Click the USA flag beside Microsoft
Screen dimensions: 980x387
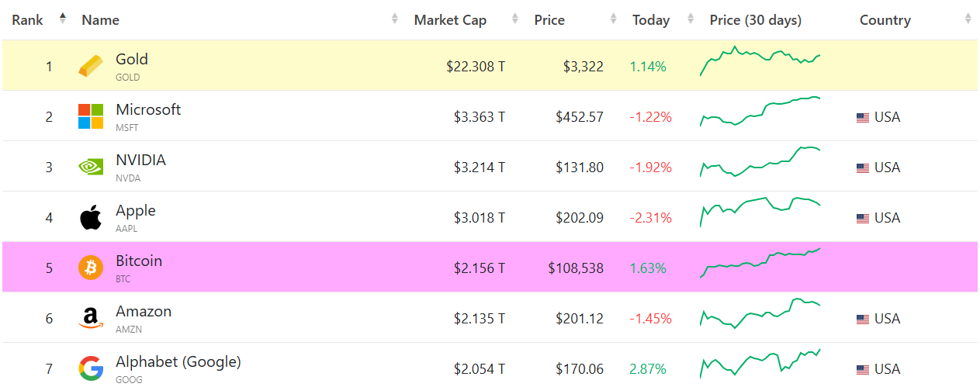coord(862,118)
